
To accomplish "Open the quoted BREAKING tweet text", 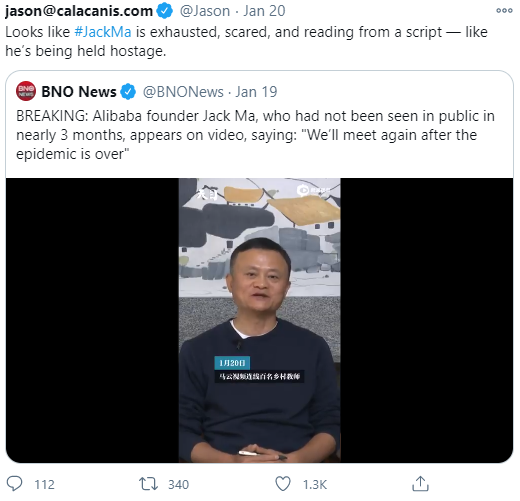I will point(255,135).
